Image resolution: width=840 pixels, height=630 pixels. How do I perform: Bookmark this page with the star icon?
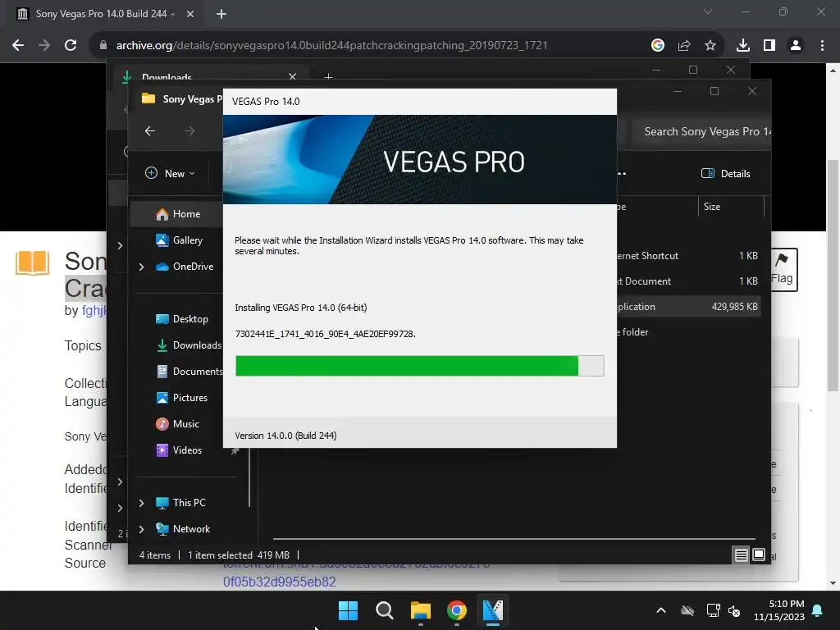(710, 46)
